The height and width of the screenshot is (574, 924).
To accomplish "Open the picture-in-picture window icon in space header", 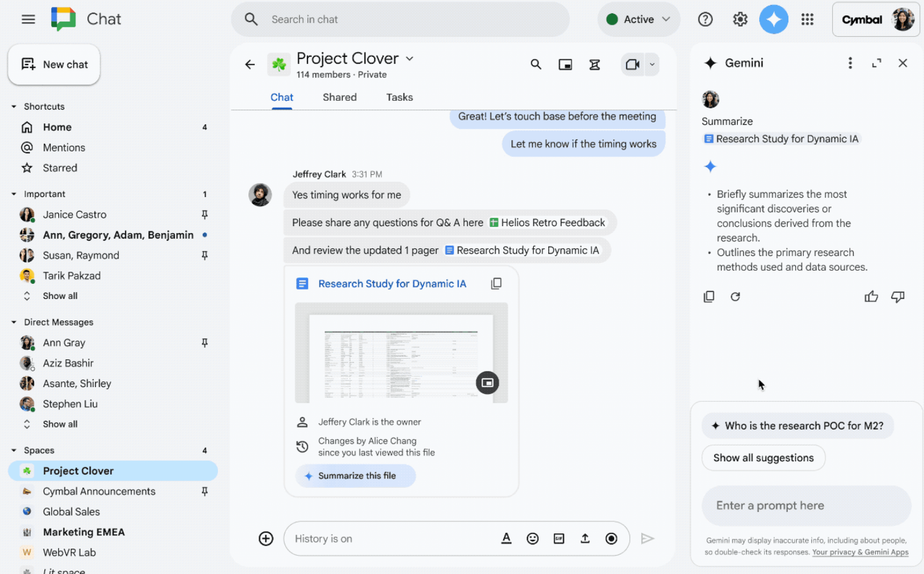I will pos(565,65).
